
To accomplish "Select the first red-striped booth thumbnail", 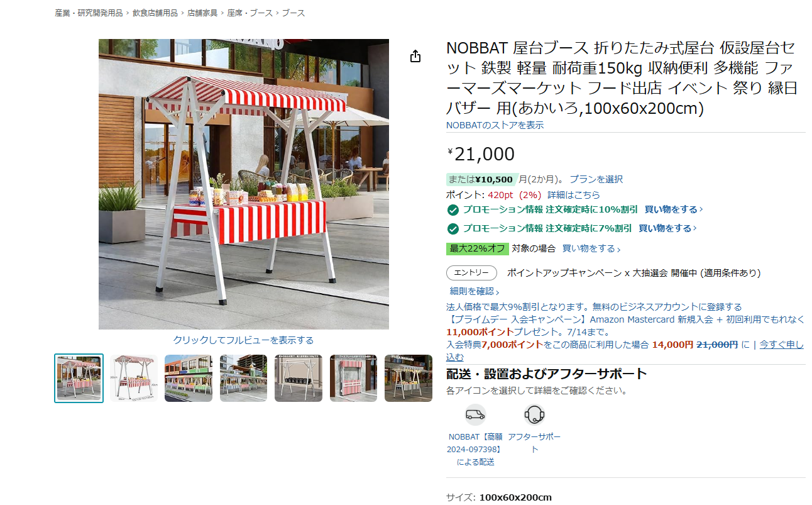I will pos(79,377).
